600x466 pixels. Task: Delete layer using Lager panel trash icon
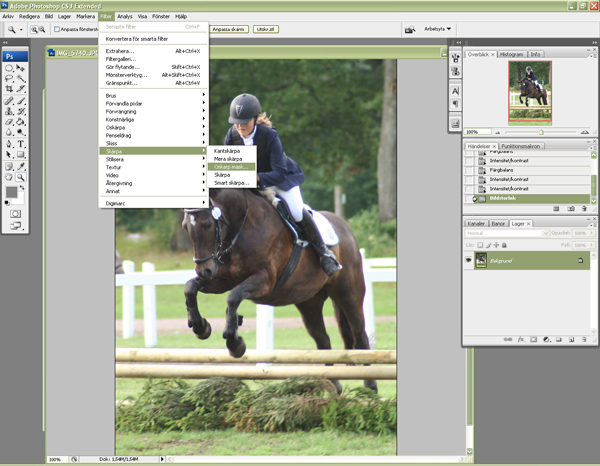pyautogui.click(x=584, y=339)
